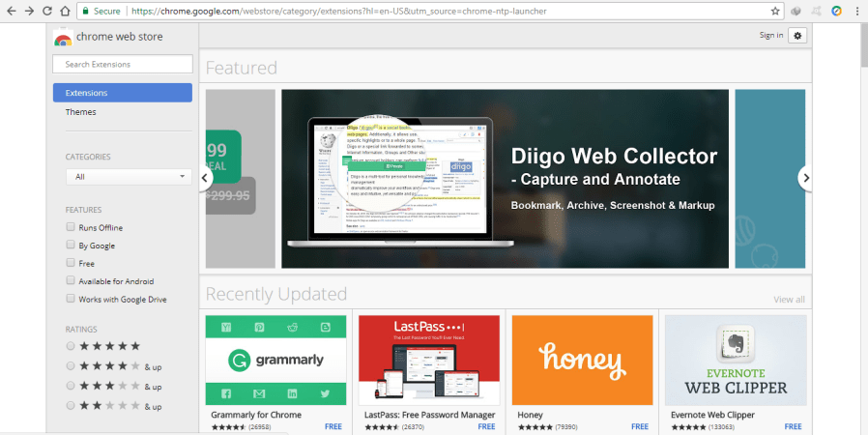Screen dimensions: 868x435
Task: Open View all for Recently Updated
Action: point(789,300)
